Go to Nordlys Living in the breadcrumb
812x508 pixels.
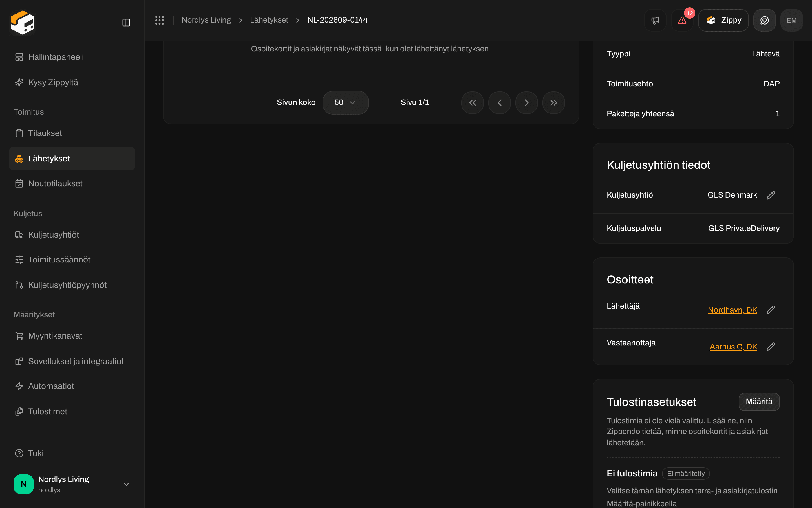pos(206,20)
